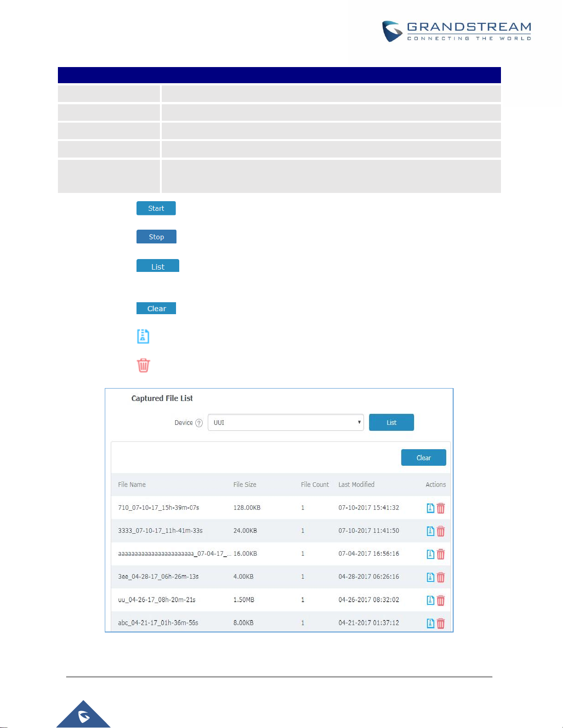Click the Device help question mark icon

click(199, 423)
